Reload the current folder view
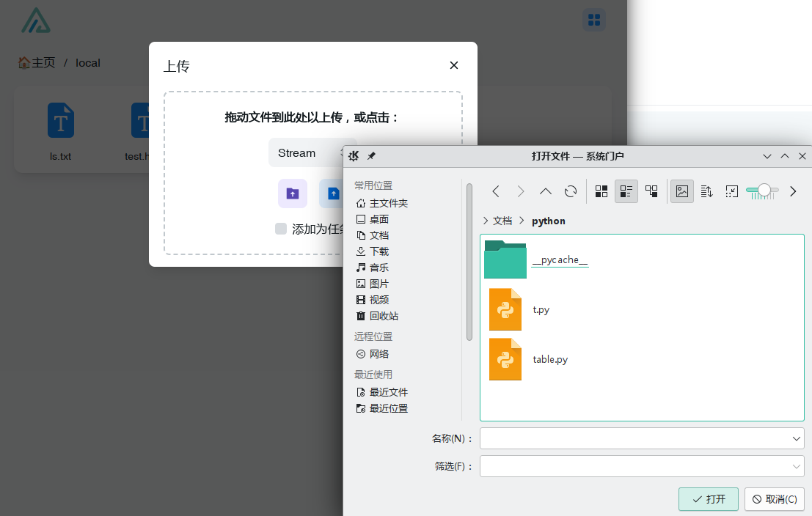Image resolution: width=812 pixels, height=516 pixels. [570, 191]
